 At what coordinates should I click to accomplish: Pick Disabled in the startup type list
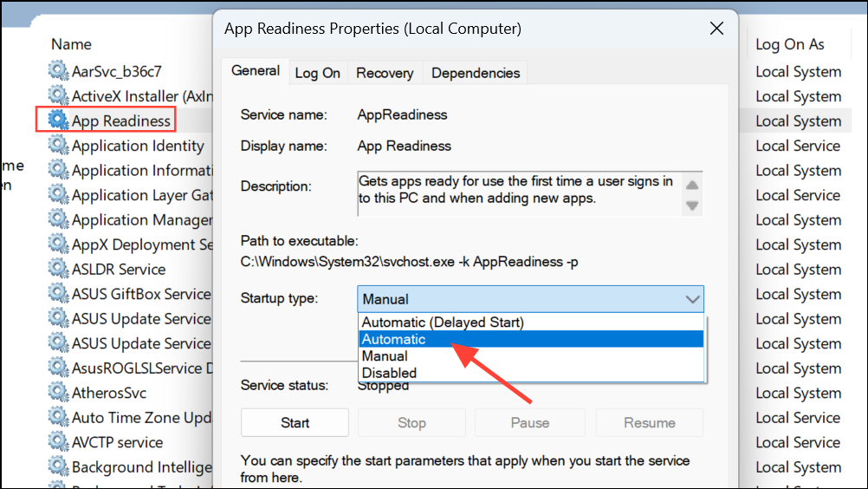point(389,373)
